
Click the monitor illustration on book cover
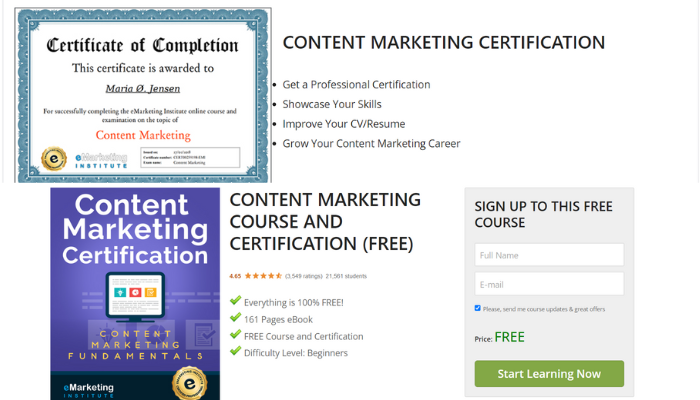coord(135,297)
